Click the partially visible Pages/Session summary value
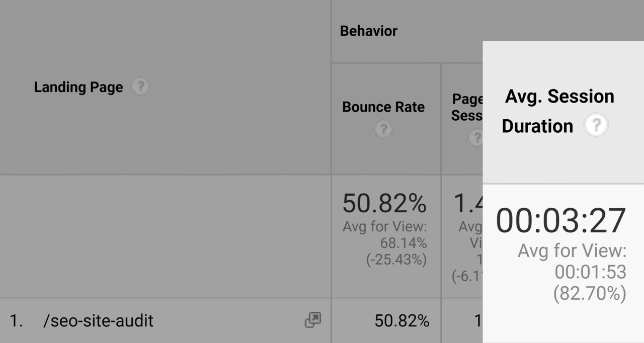Viewport: 644px width, 343px height. point(468,204)
